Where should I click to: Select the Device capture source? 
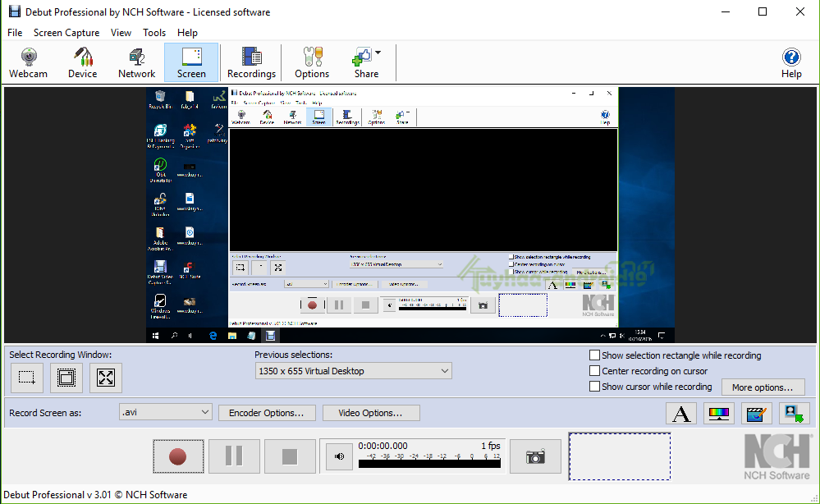coord(83,62)
